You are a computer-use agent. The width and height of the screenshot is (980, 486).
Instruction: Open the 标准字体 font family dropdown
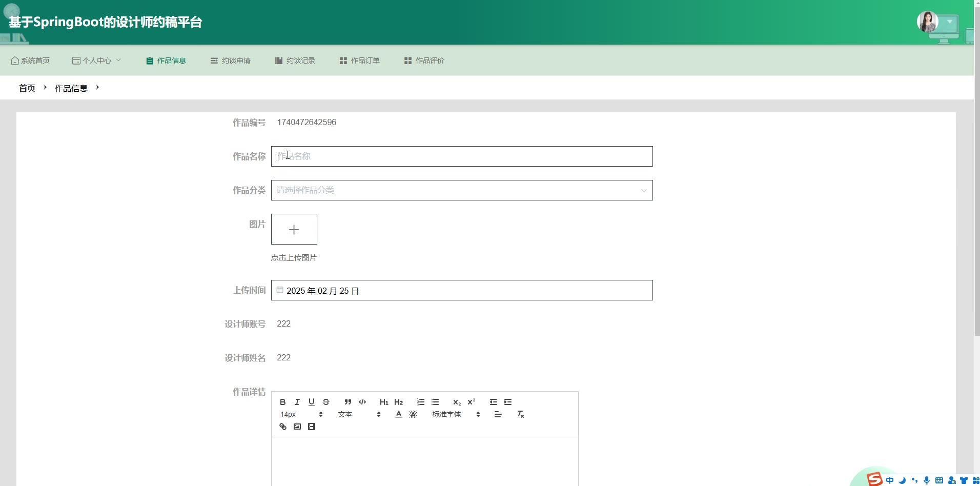tap(456, 414)
